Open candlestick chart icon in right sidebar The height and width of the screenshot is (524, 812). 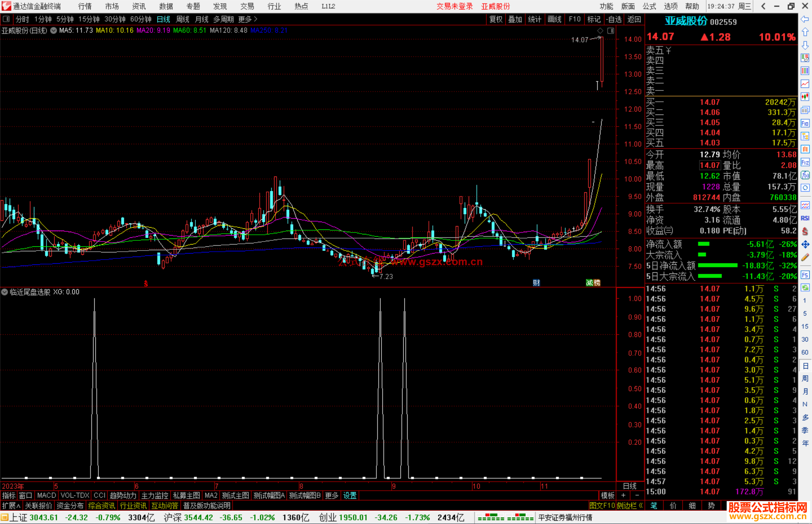pyautogui.click(x=805, y=97)
